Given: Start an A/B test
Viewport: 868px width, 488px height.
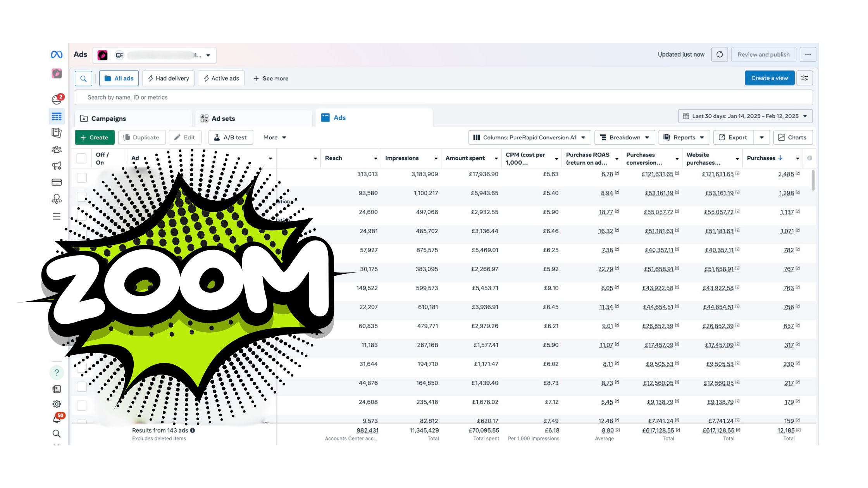Looking at the screenshot, I should coord(231,137).
